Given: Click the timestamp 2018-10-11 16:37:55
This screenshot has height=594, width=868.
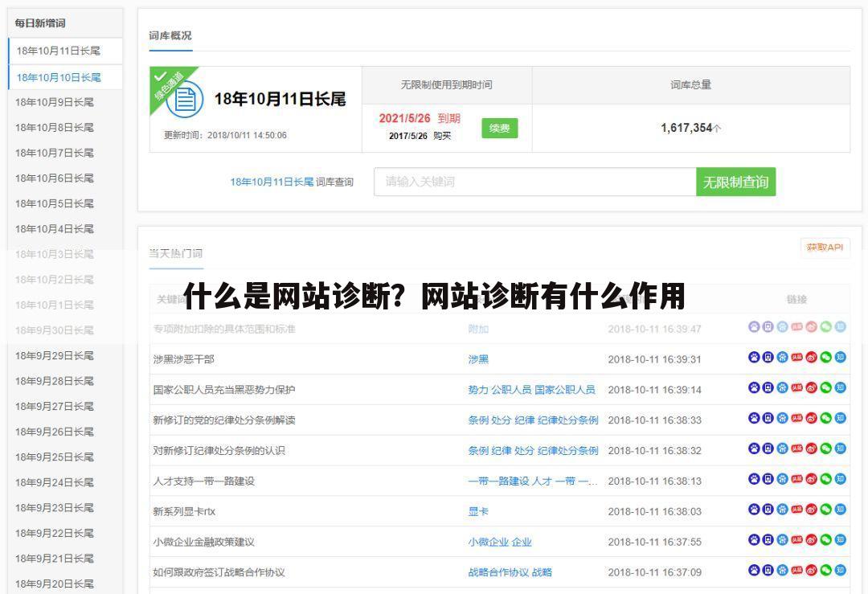Looking at the screenshot, I should pos(654,542).
